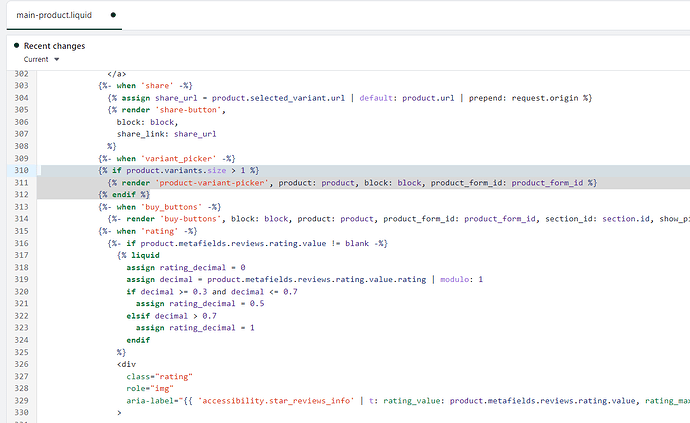Click the 'if product.variants.size > 1' line

click(178, 171)
